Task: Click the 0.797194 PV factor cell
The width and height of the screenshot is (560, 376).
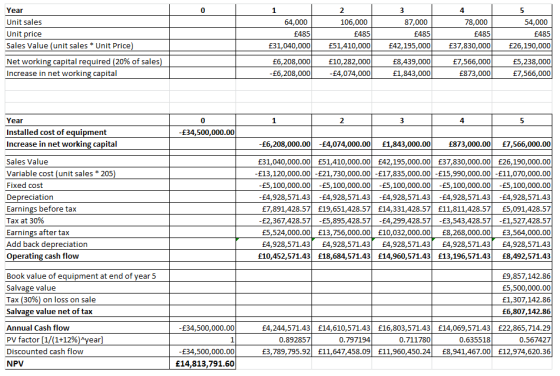Action: [x=341, y=340]
